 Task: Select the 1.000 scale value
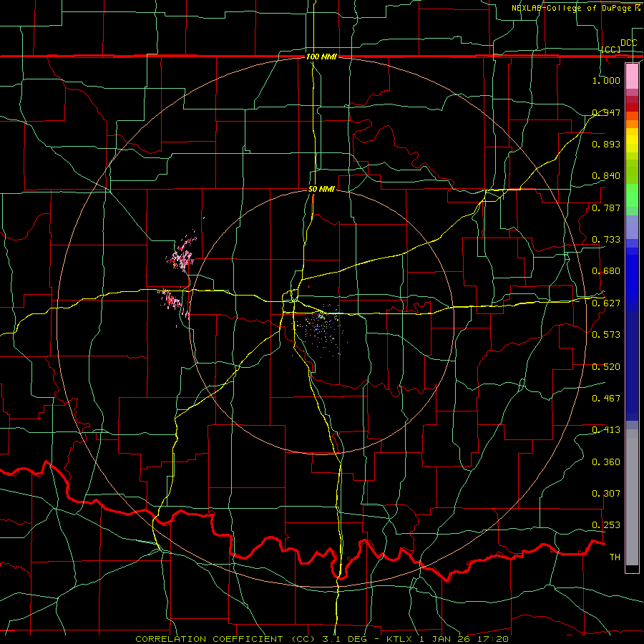click(x=606, y=80)
